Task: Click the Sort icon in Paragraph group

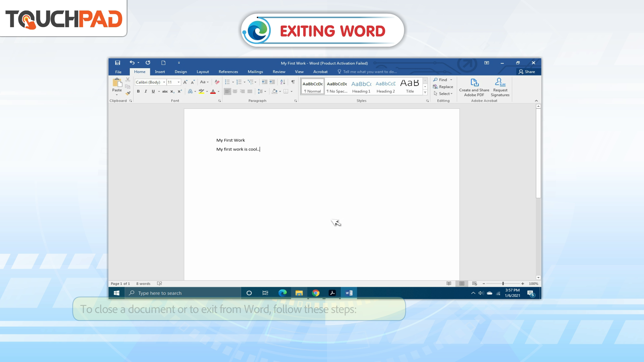Action: (282, 82)
